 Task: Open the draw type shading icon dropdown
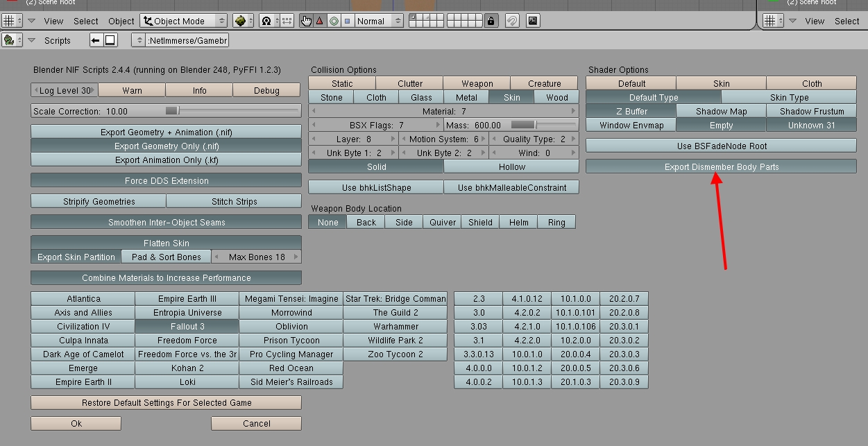tap(242, 21)
